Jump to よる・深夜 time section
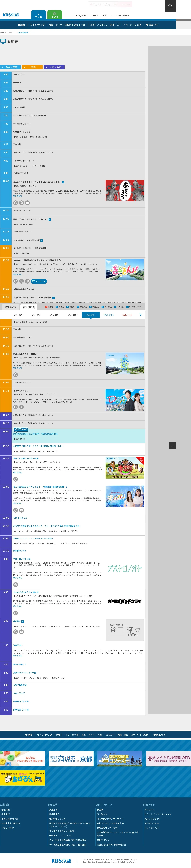This screenshot has height=868, width=191. click(x=54, y=67)
